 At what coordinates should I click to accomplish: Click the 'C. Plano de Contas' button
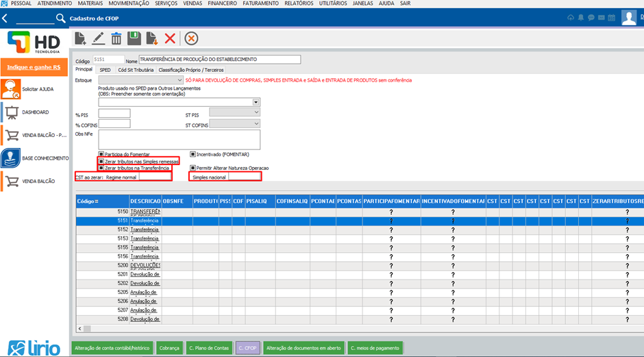pyautogui.click(x=208, y=348)
